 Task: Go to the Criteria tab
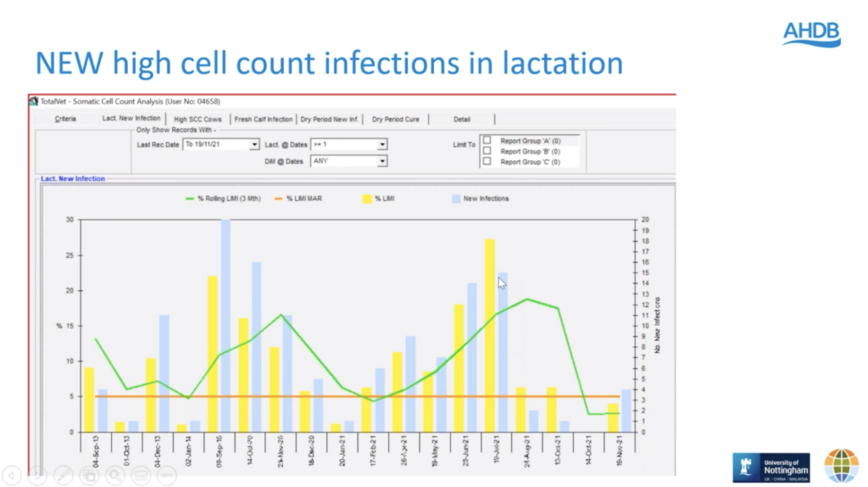[65, 119]
